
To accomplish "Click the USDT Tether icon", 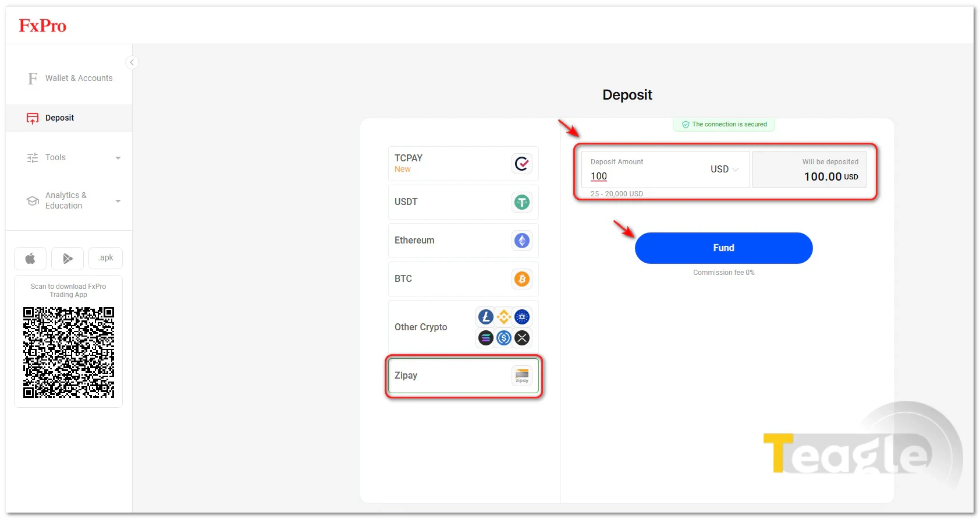I will 522,202.
